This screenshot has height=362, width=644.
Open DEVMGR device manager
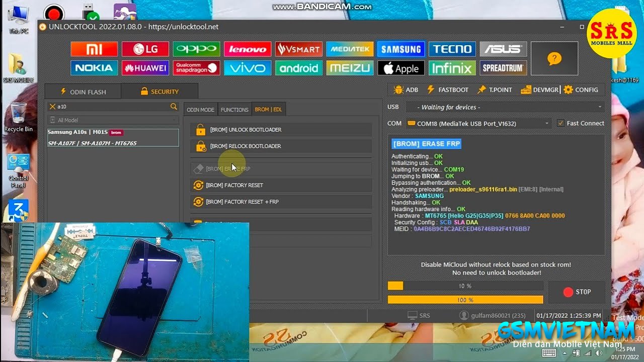pos(540,90)
